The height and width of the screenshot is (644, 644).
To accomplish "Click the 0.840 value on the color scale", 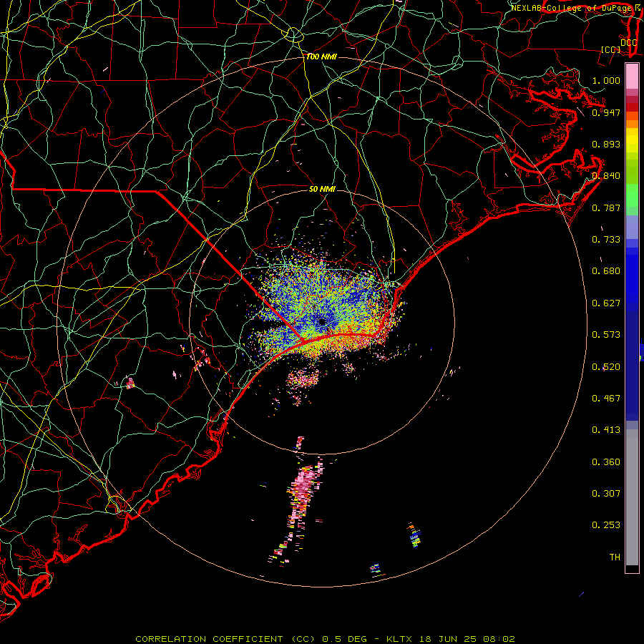I will [x=606, y=176].
